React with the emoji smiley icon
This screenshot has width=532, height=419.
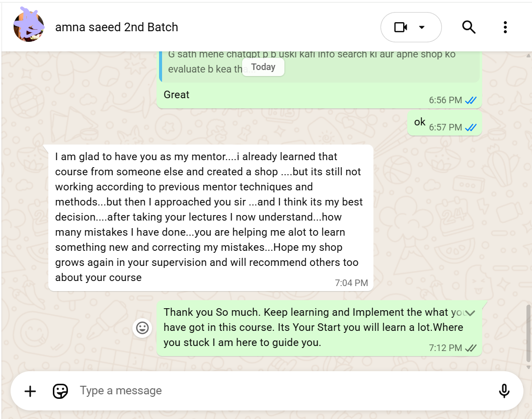click(x=142, y=328)
